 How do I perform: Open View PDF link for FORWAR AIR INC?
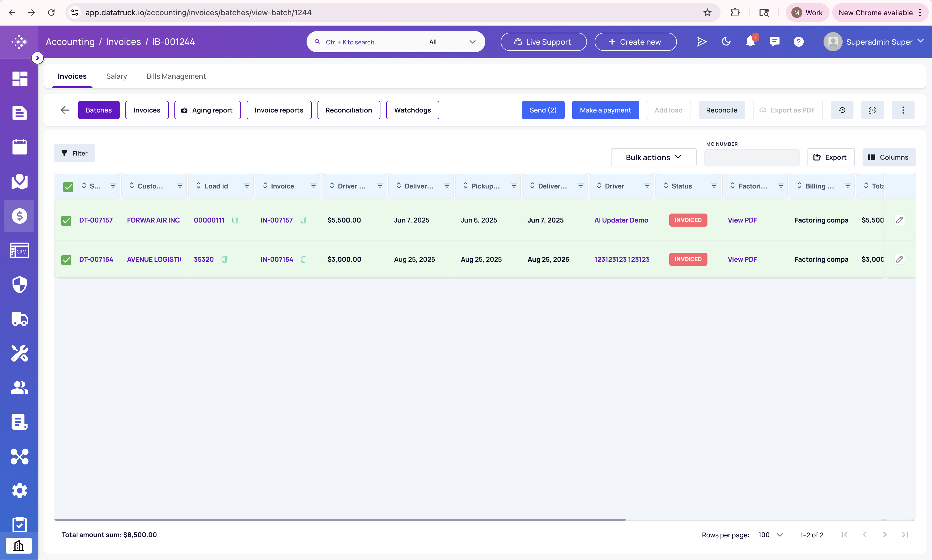pos(742,220)
